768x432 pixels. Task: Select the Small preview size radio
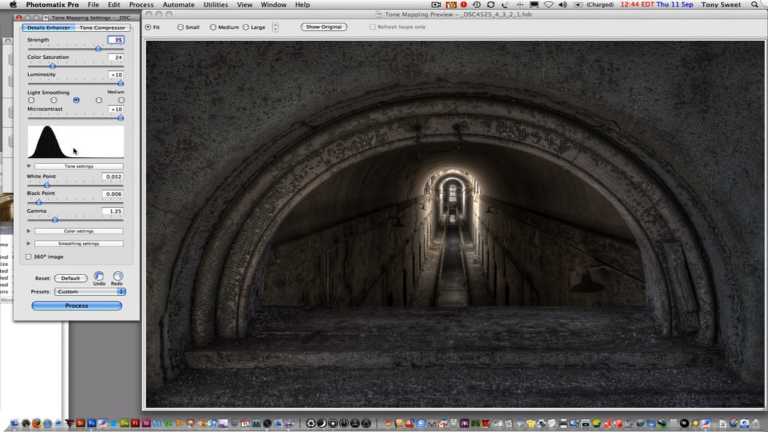point(181,27)
